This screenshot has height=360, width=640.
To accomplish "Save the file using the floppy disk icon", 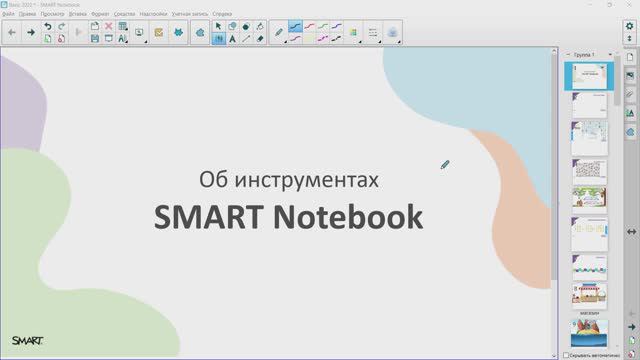I will 95,39.
